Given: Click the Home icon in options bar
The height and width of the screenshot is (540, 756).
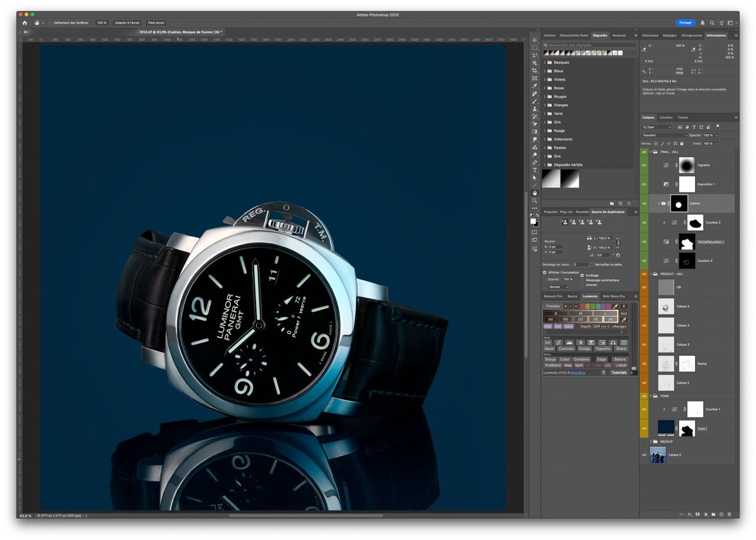Looking at the screenshot, I should click(x=25, y=22).
